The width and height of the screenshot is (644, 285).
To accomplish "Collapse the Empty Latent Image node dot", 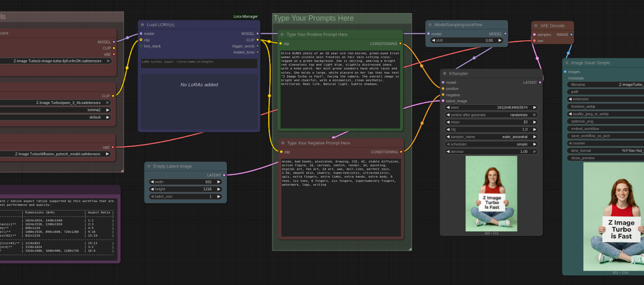I will [149, 166].
